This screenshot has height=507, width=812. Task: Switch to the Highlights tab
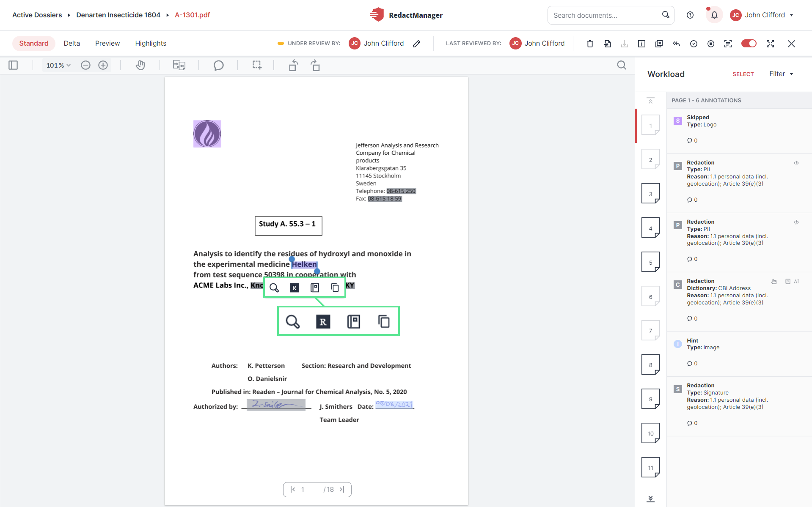[151, 43]
